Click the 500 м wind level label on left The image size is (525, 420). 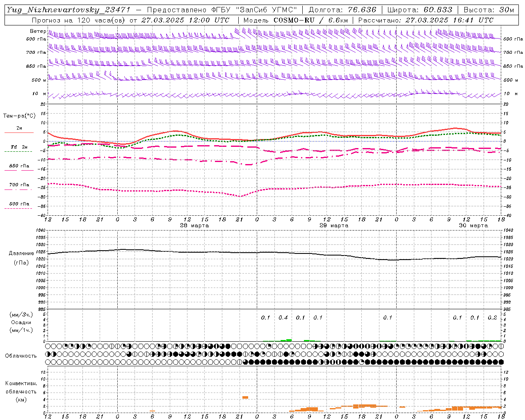tap(39, 80)
